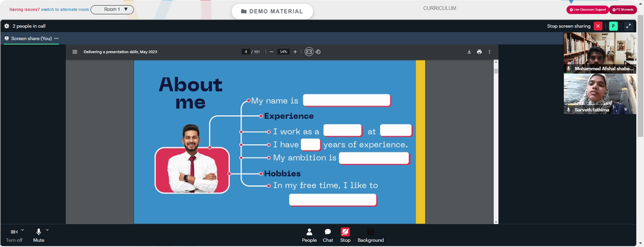Click the Stop sharing button in bottom bar
The height and width of the screenshot is (247, 644).
345,235
